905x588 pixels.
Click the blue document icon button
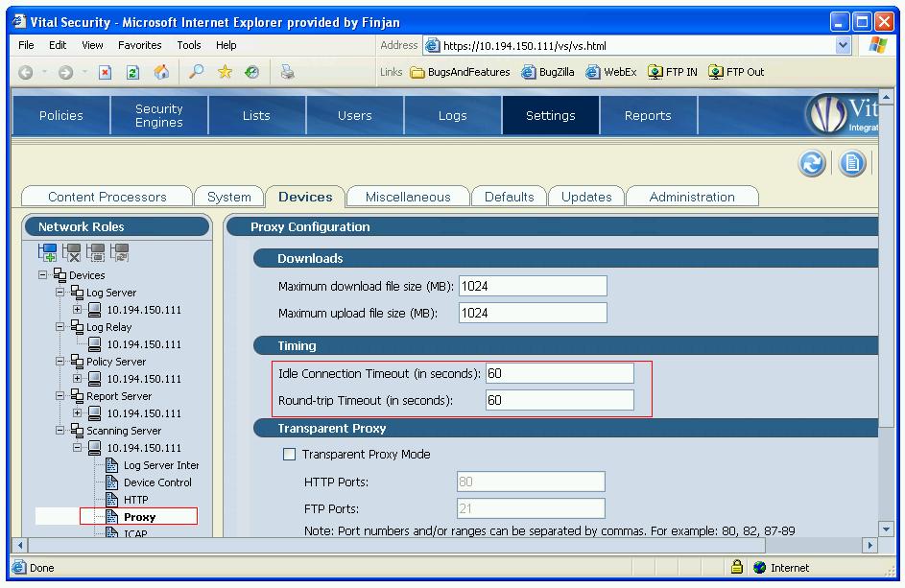(852, 164)
